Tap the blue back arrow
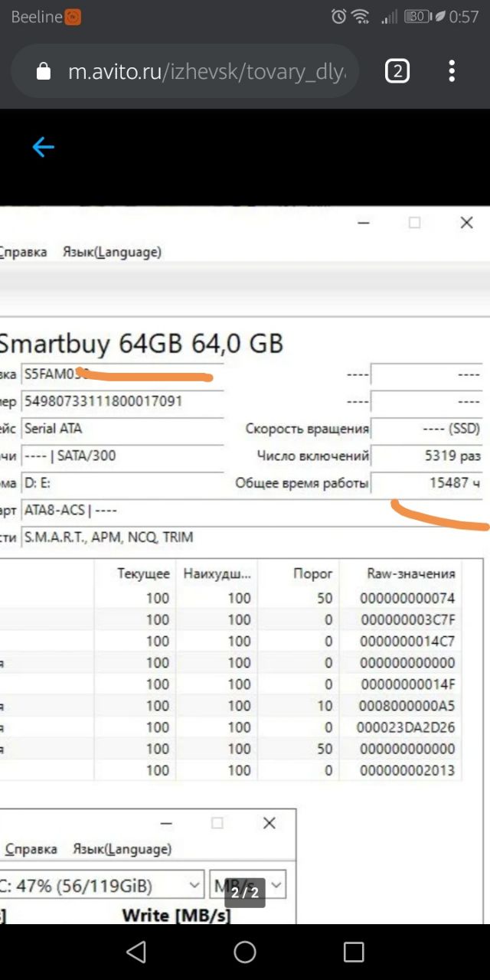 tap(44, 147)
